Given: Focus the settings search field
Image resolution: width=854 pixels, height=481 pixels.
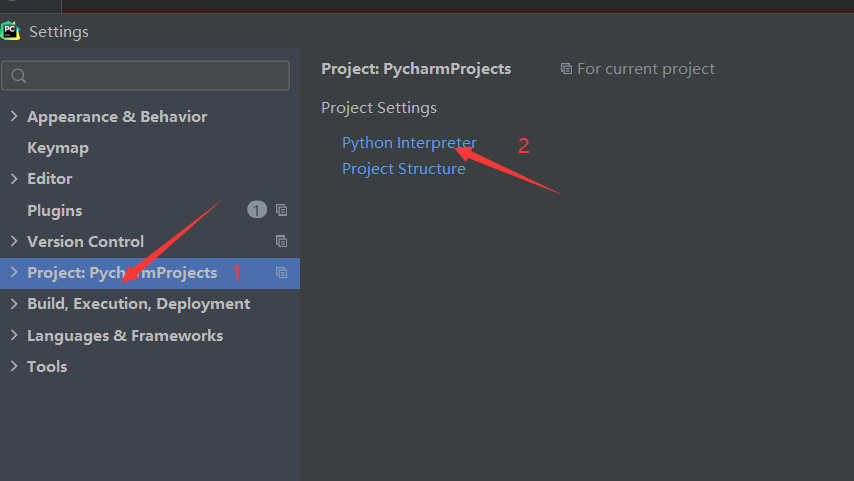Looking at the screenshot, I should pos(145,76).
